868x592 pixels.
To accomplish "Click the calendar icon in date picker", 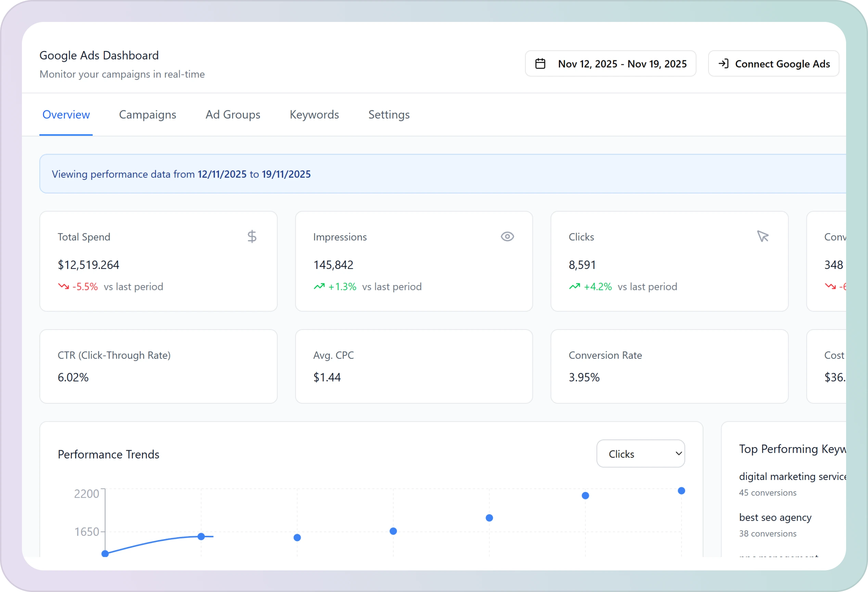I will click(540, 64).
